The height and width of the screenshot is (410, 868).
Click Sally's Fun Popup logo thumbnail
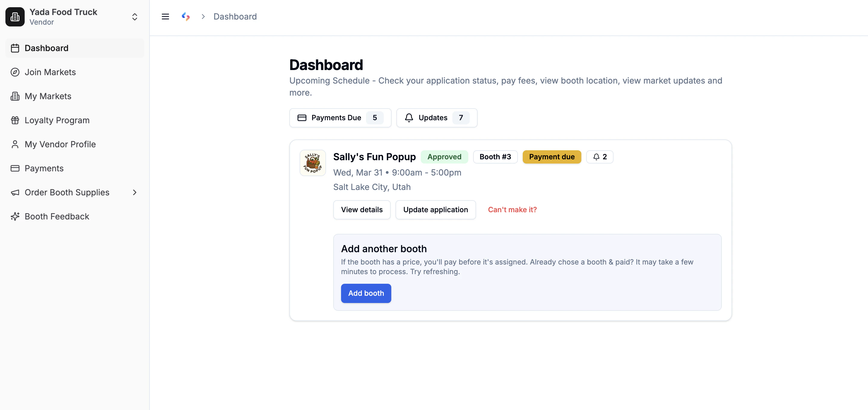313,163
